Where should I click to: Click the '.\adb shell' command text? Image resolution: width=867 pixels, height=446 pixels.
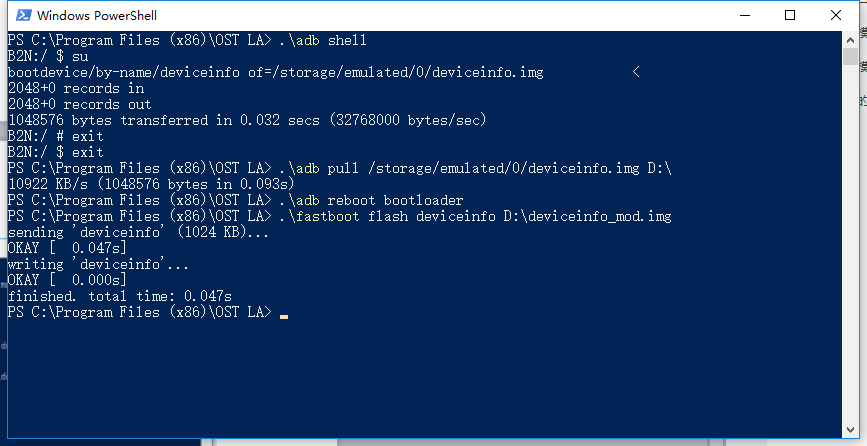click(323, 40)
